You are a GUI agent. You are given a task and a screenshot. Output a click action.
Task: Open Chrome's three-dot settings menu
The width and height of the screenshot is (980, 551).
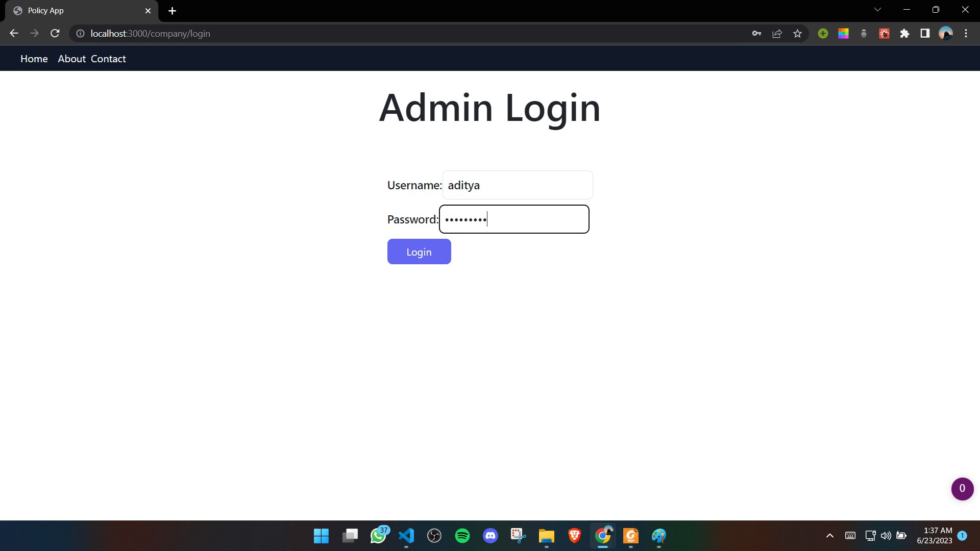tap(966, 33)
